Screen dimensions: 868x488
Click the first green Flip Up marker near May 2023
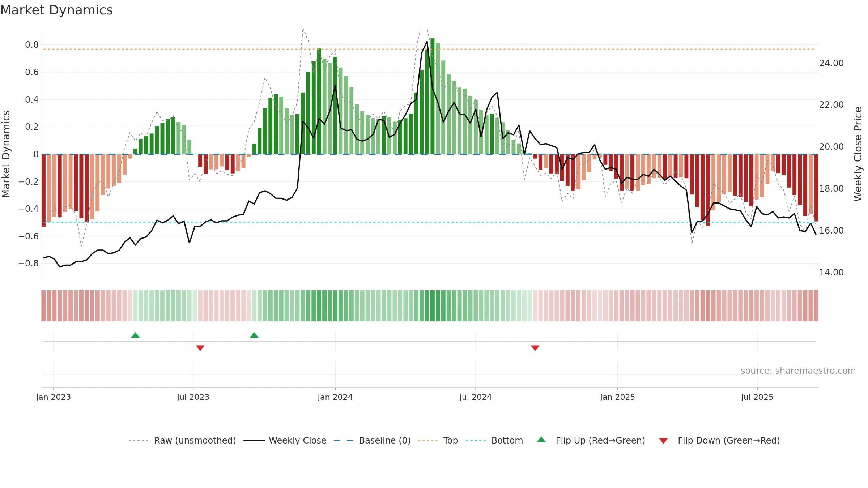coord(135,335)
